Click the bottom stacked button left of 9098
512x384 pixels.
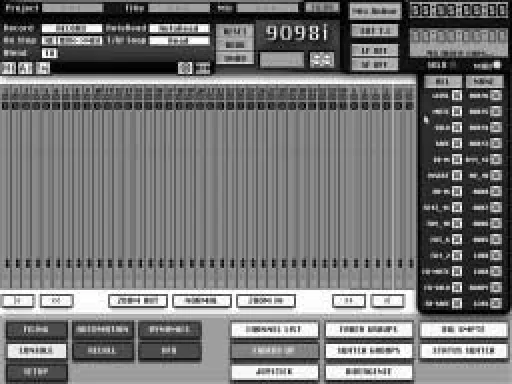(x=235, y=58)
